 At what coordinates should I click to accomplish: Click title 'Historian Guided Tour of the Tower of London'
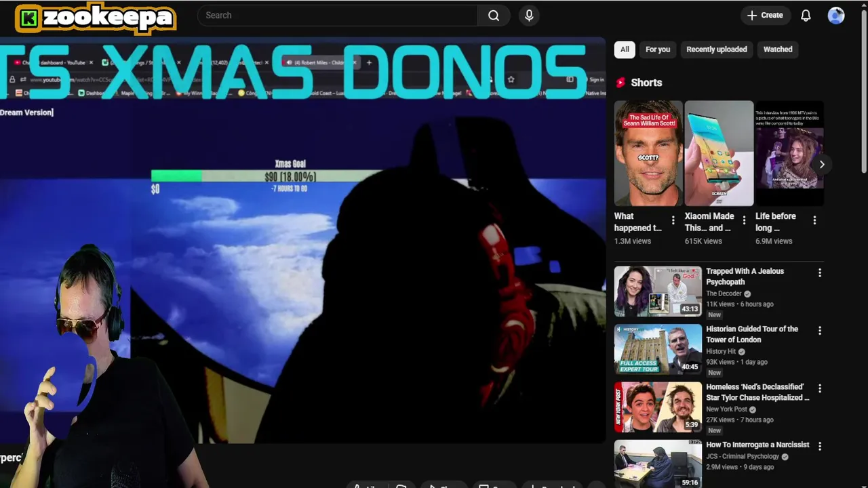pos(752,334)
